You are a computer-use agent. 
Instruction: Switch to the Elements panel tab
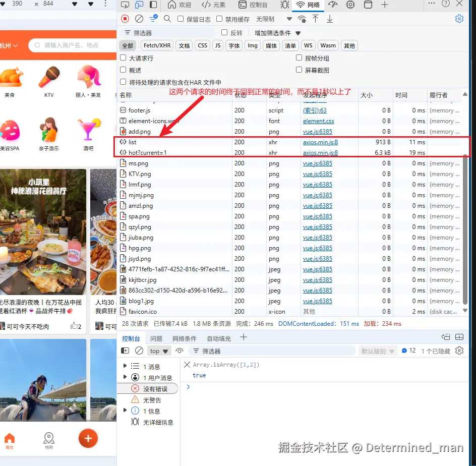tap(213, 5)
